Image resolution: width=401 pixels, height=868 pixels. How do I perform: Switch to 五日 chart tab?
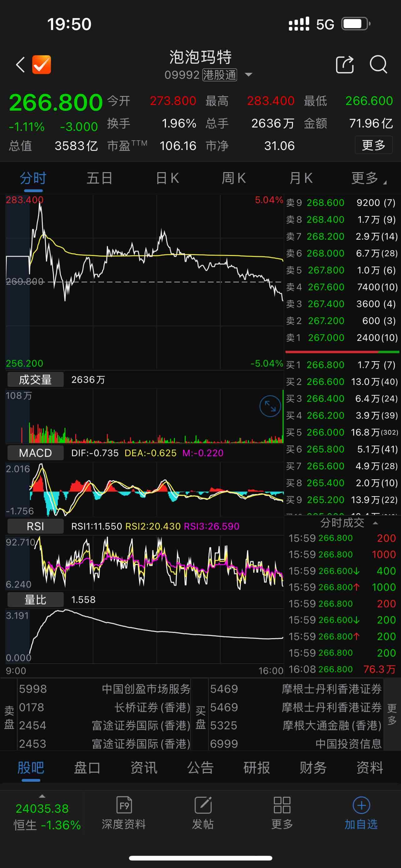100,178
